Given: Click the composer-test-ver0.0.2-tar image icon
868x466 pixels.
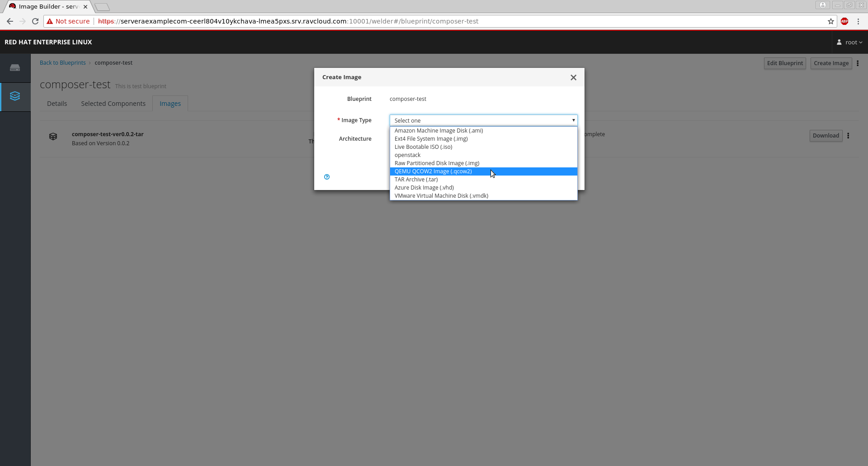Looking at the screenshot, I should 53,136.
